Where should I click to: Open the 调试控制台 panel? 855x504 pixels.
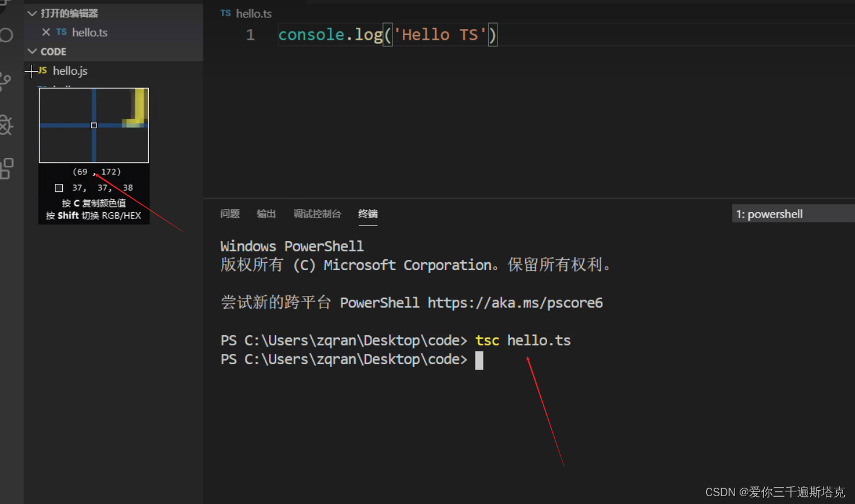click(318, 213)
